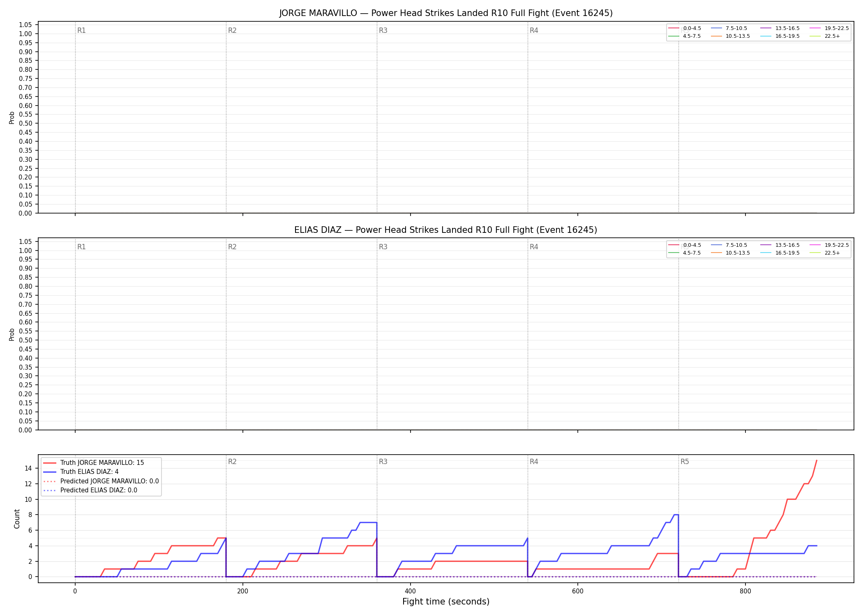Click the '400' fight time tick label

tap(410, 591)
